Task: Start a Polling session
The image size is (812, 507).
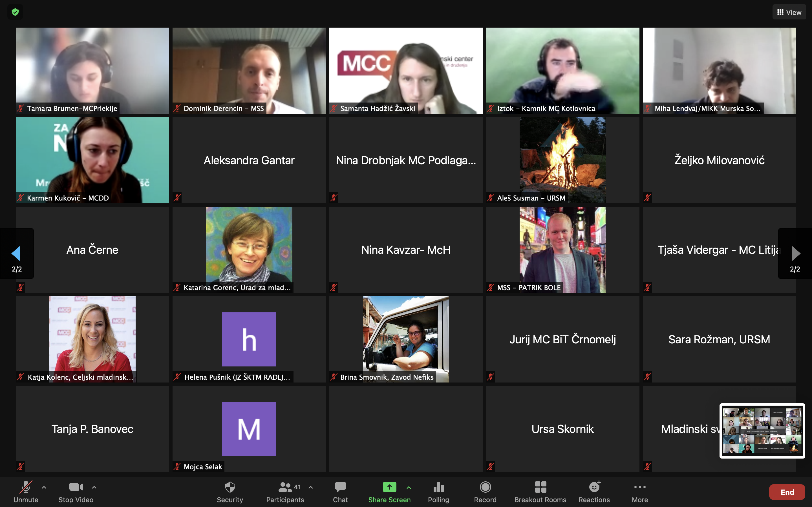Action: 438,492
